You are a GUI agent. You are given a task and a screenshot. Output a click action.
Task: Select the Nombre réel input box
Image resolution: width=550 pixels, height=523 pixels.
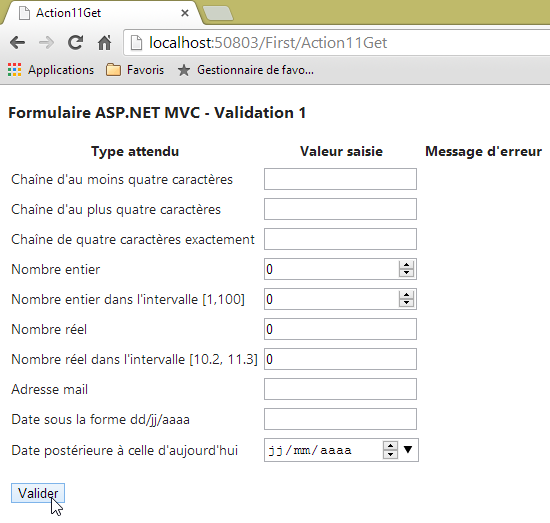(x=340, y=329)
